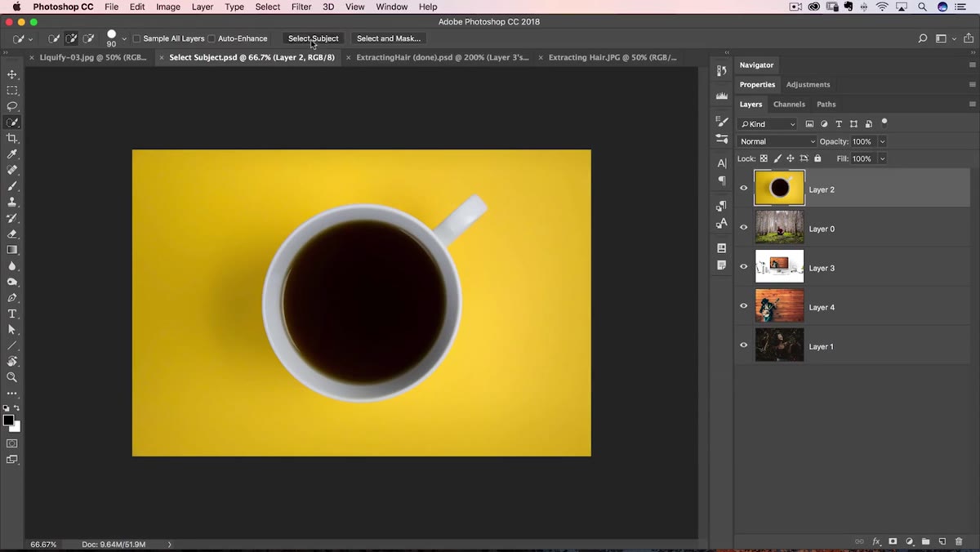Click New Selection quick selection mode
980x552 pixels.
(54, 38)
